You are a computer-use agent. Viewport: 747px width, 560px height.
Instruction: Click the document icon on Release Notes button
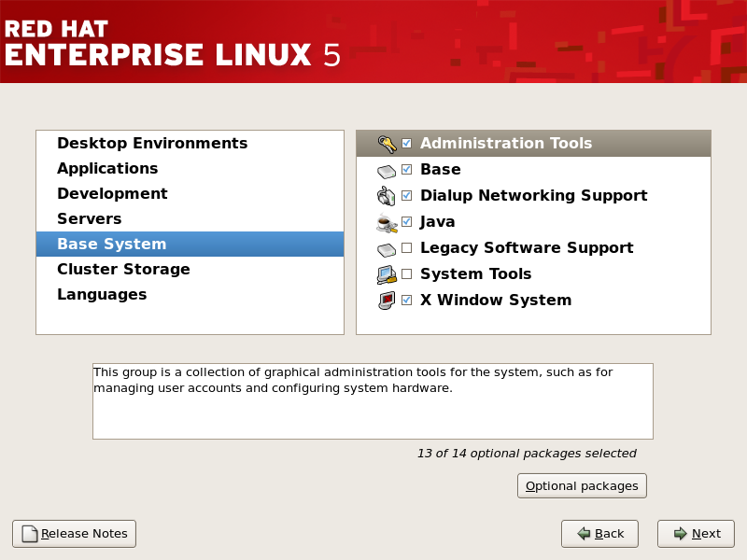[30, 533]
